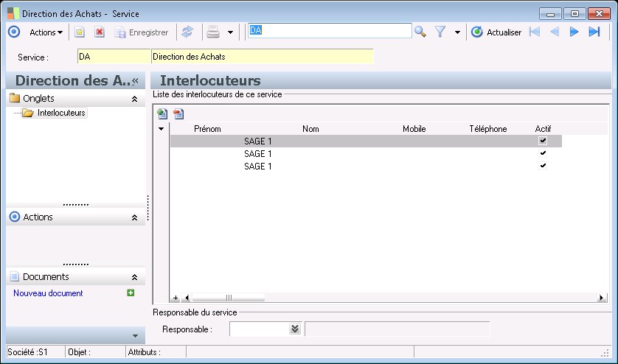Click the grid horizontal scrollbar thumb
Image resolution: width=618 pixels, height=364 pixels.
pyautogui.click(x=228, y=298)
